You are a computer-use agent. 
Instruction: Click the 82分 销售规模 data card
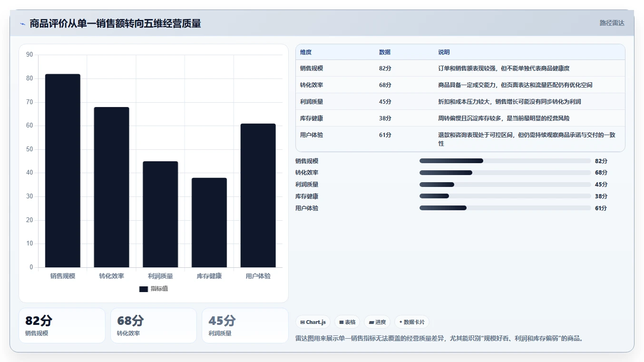point(62,325)
